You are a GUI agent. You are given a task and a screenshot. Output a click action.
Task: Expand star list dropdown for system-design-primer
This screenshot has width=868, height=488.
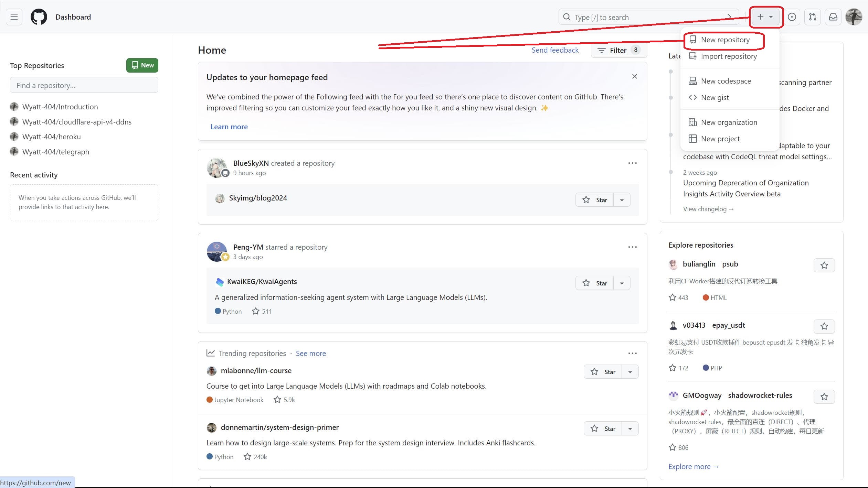630,429
